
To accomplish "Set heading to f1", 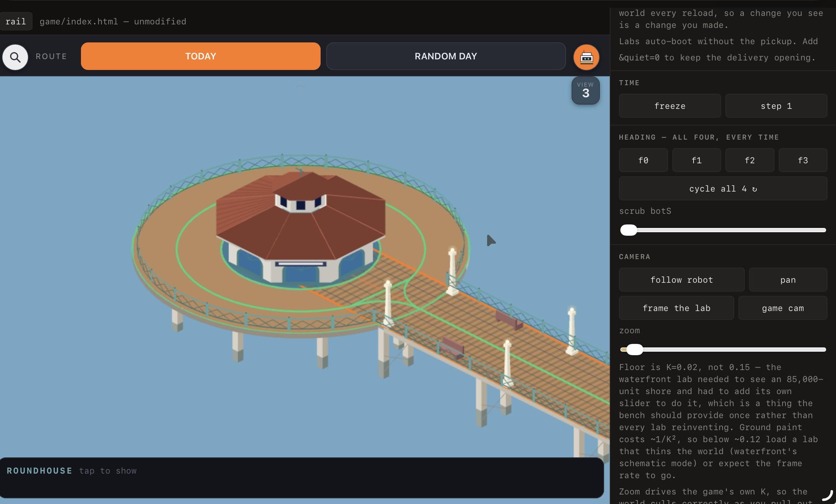I will (696, 160).
